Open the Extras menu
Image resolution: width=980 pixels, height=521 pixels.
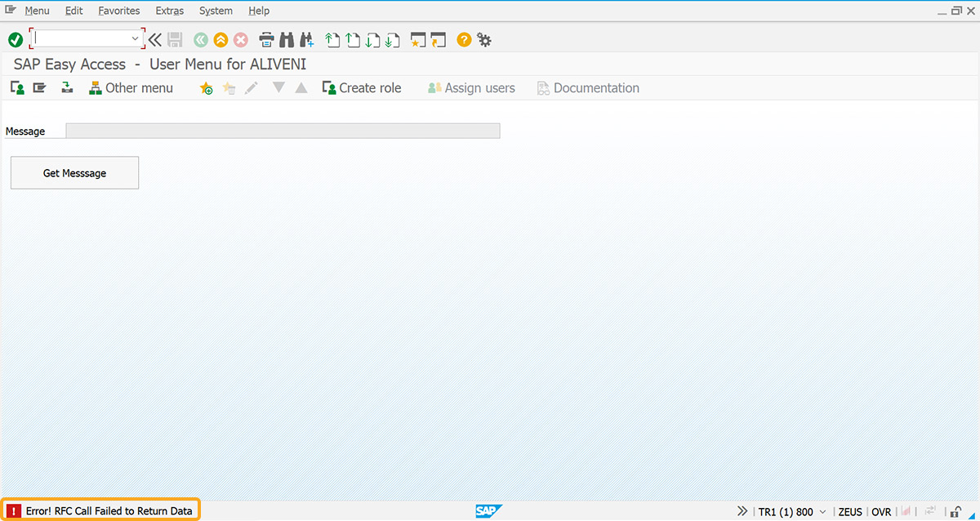[170, 11]
